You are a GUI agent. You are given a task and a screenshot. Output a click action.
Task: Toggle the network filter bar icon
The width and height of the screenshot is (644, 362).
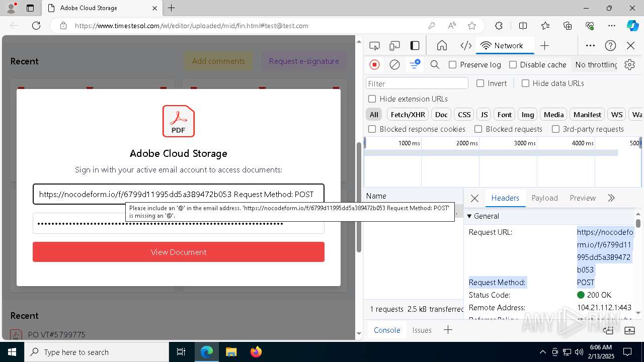tap(415, 64)
